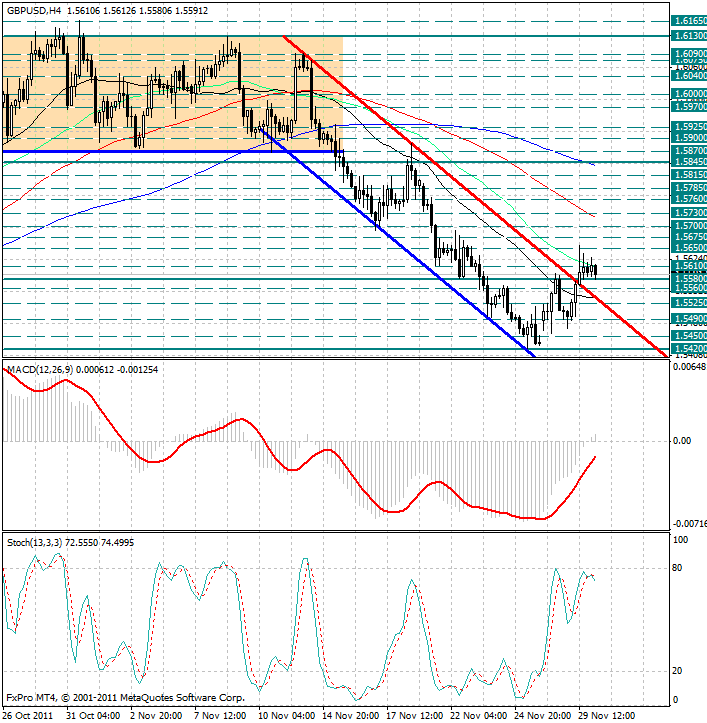Click the 1.5490 price level label

(x=689, y=319)
